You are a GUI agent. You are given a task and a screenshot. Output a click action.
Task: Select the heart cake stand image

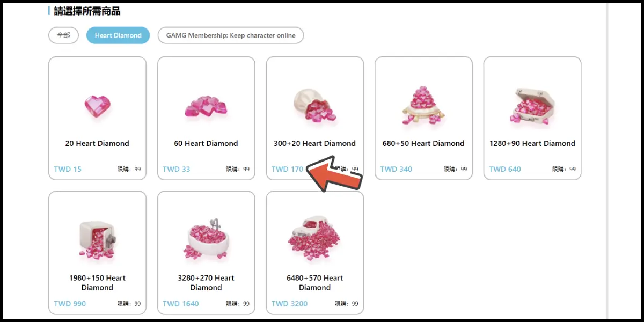tap(423, 105)
